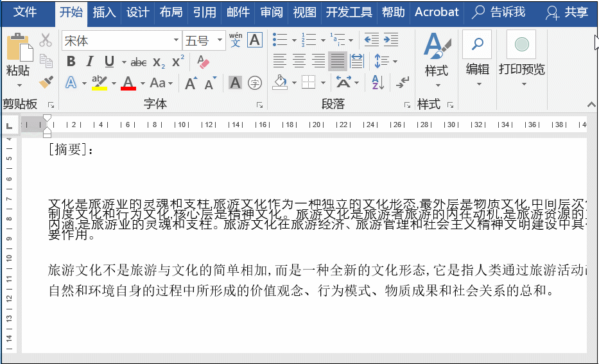
Task: Open line spacing options
Action: point(385,61)
